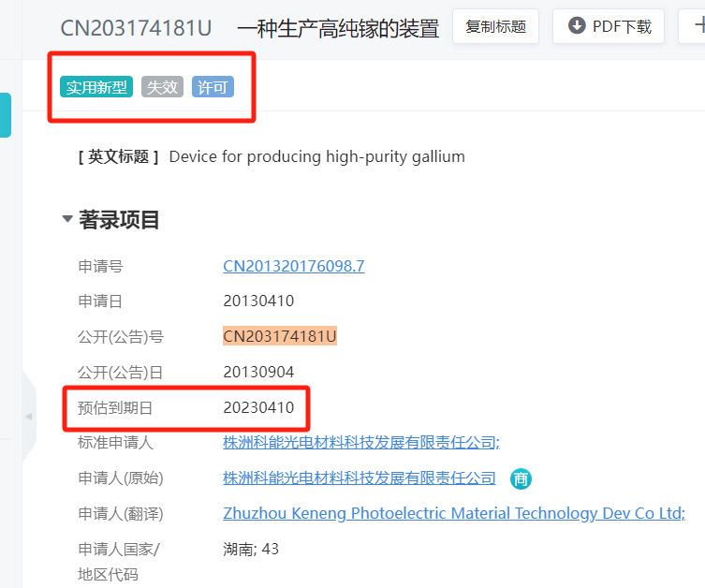Select highlighted publication number CN203174181U

tap(280, 336)
